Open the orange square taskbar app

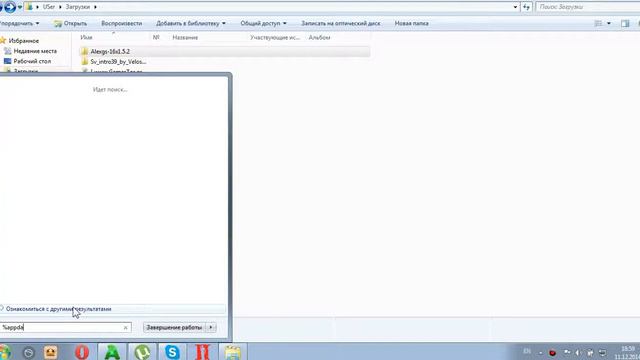[51, 352]
